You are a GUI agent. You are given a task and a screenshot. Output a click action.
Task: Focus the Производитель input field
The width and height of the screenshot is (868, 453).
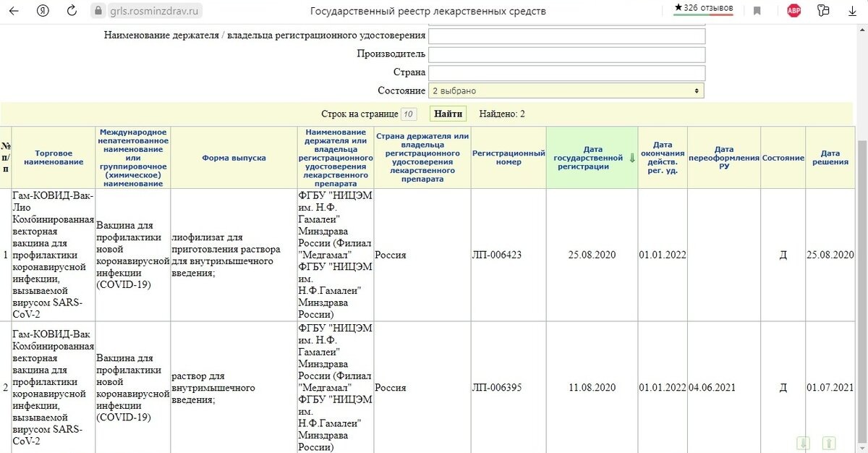tap(566, 54)
